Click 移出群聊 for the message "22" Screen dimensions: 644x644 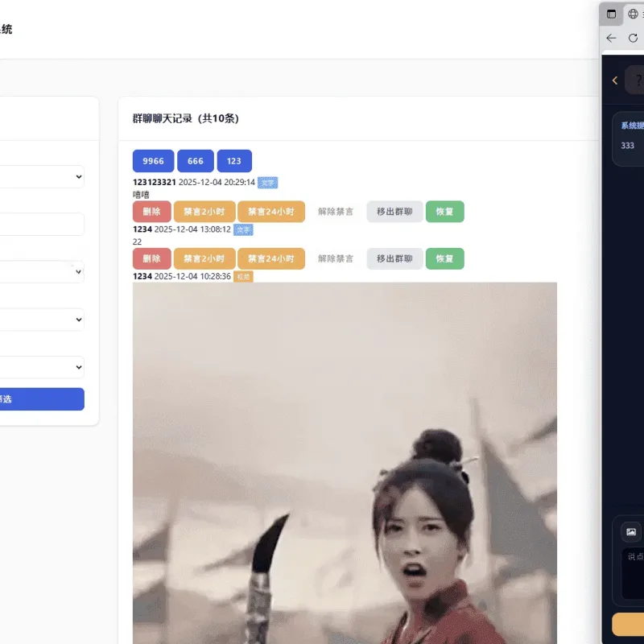(x=394, y=258)
